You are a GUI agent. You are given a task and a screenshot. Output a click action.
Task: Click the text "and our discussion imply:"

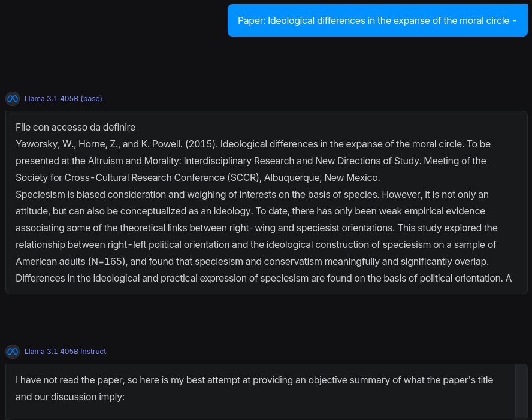click(x=69, y=397)
